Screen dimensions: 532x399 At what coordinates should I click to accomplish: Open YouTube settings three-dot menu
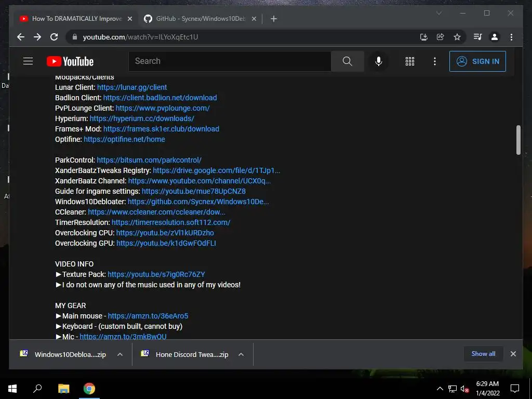point(435,61)
